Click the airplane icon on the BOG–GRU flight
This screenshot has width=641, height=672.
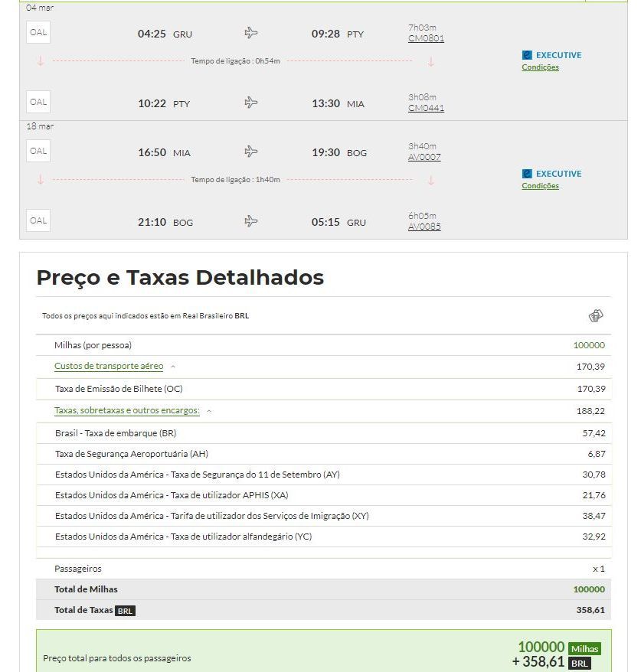pyautogui.click(x=251, y=221)
